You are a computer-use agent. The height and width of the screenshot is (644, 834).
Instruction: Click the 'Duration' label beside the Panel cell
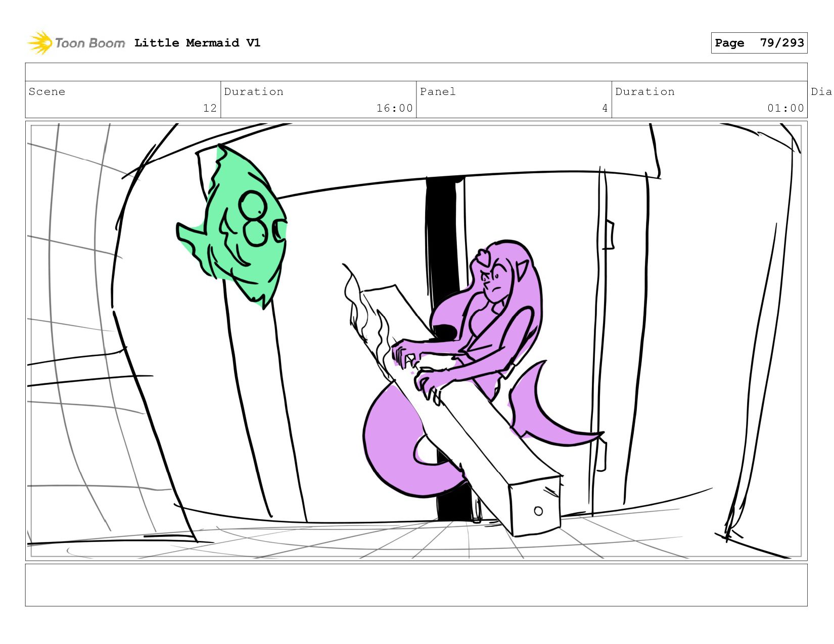click(x=645, y=91)
